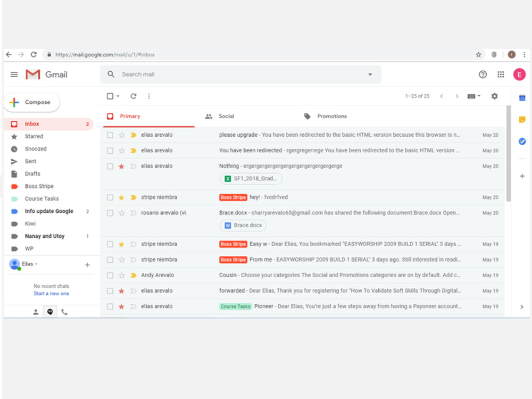Select the 'please upgrade' email checkbox
The image size is (532, 399).
110,135
